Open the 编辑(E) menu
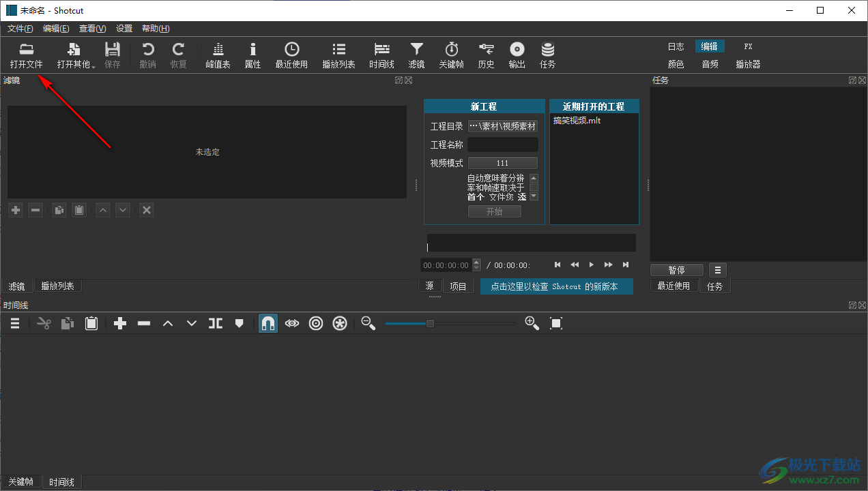868x491 pixels. pos(56,29)
